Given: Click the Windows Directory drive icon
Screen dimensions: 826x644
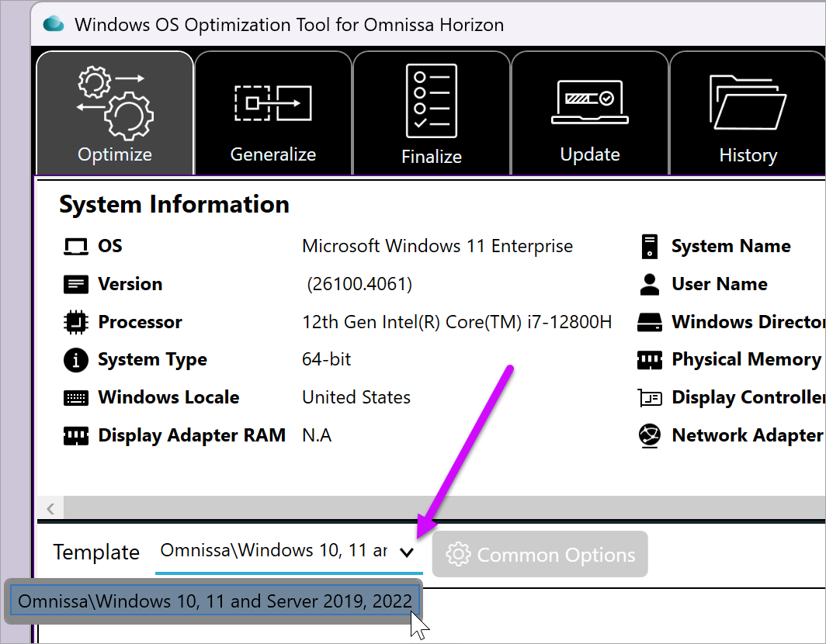Looking at the screenshot, I should pyautogui.click(x=650, y=322).
